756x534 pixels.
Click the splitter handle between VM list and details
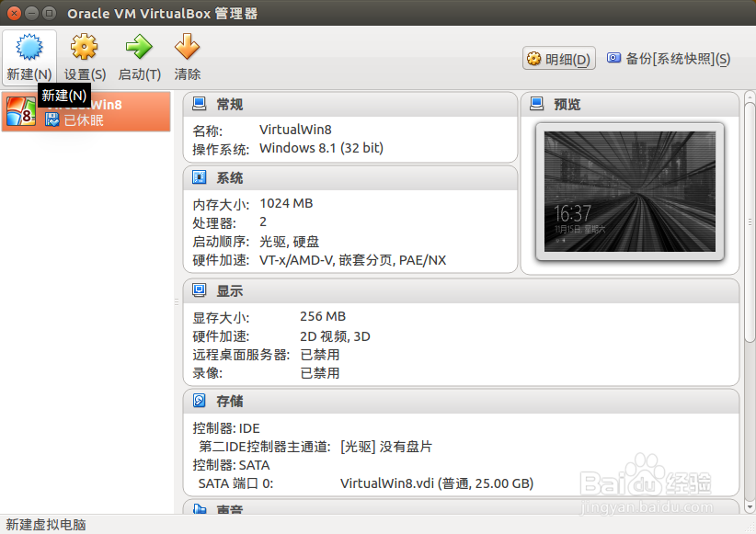click(177, 302)
